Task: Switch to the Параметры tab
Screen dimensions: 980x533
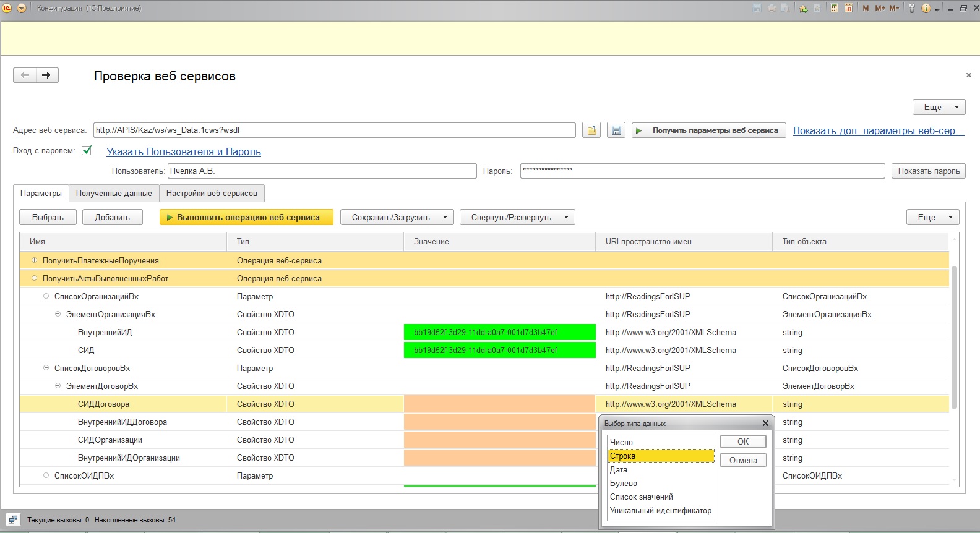Action: [41, 193]
